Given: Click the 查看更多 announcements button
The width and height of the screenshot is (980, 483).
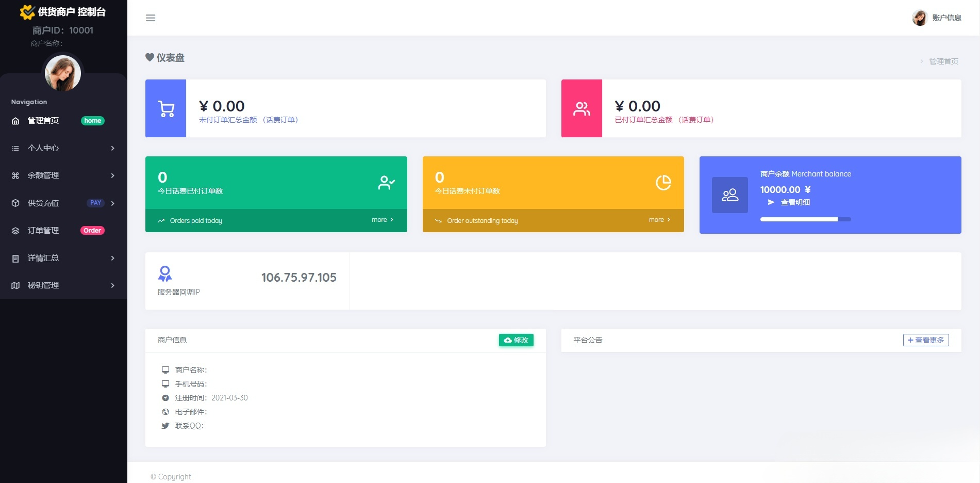Looking at the screenshot, I should (926, 340).
